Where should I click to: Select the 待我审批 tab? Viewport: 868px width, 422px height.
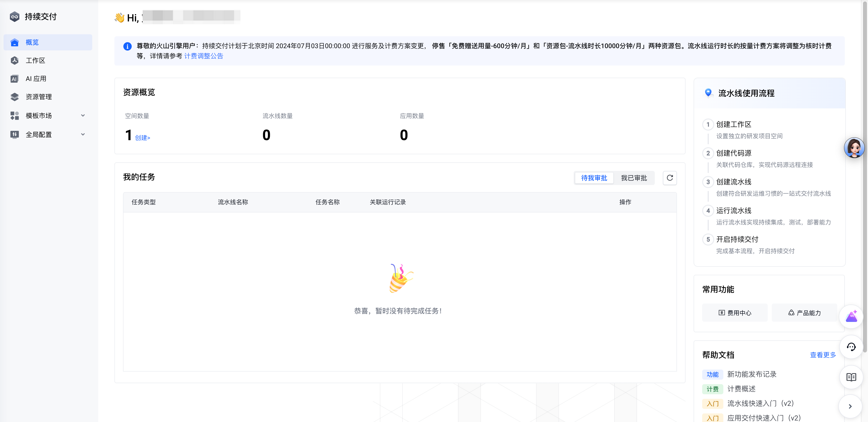tap(594, 178)
